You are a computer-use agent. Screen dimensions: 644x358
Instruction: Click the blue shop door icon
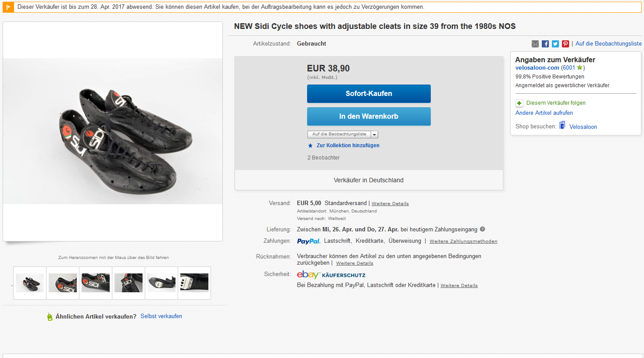[x=562, y=126]
